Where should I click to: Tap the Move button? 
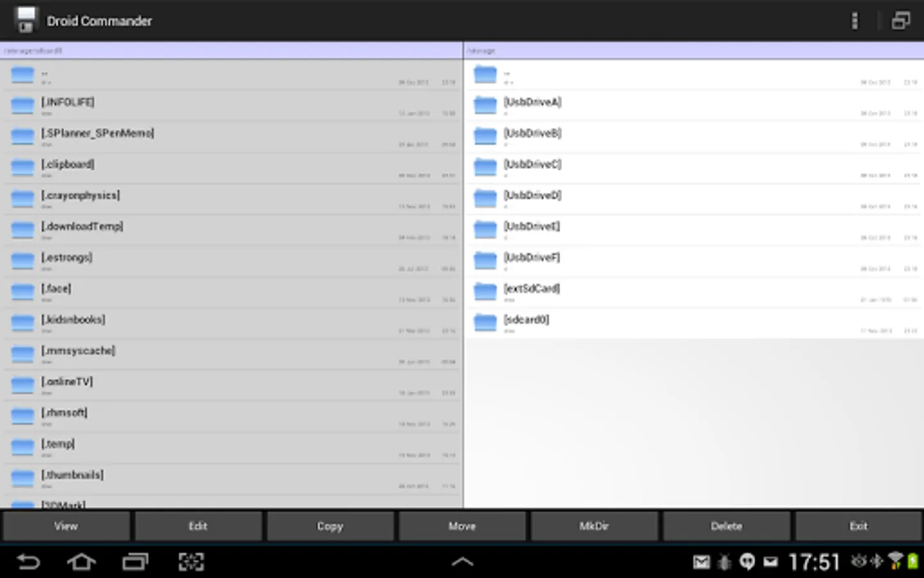tap(462, 527)
